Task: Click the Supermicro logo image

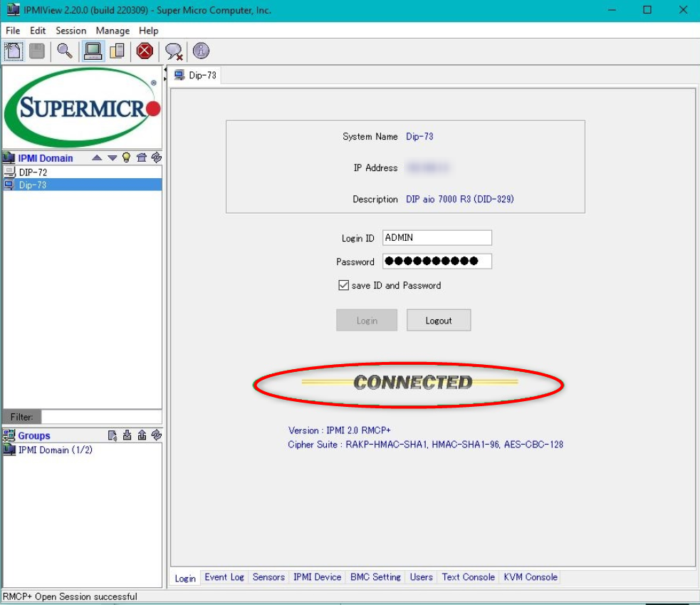Action: pyautogui.click(x=82, y=107)
